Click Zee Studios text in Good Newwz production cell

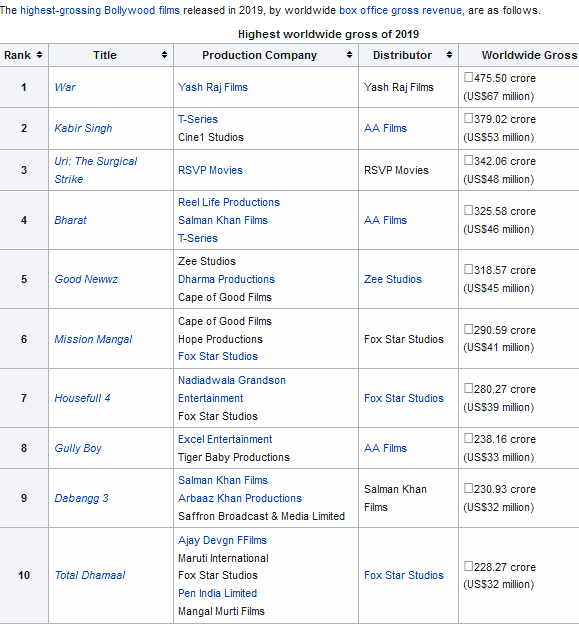pyautogui.click(x=207, y=261)
